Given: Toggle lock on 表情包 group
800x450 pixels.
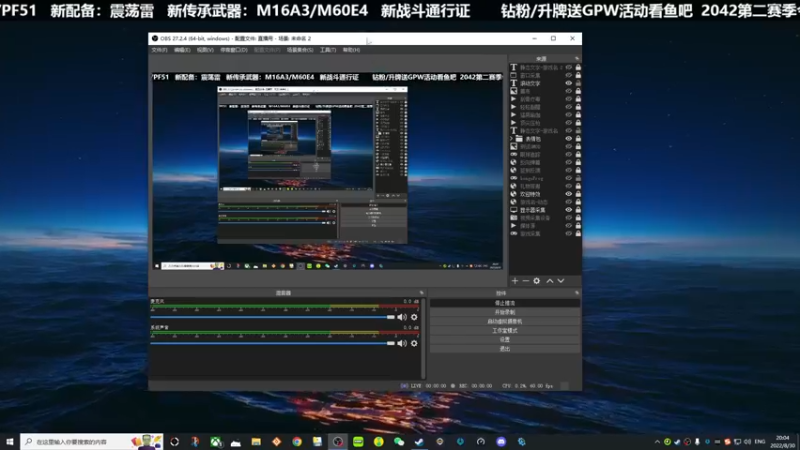Looking at the screenshot, I should pos(578,139).
